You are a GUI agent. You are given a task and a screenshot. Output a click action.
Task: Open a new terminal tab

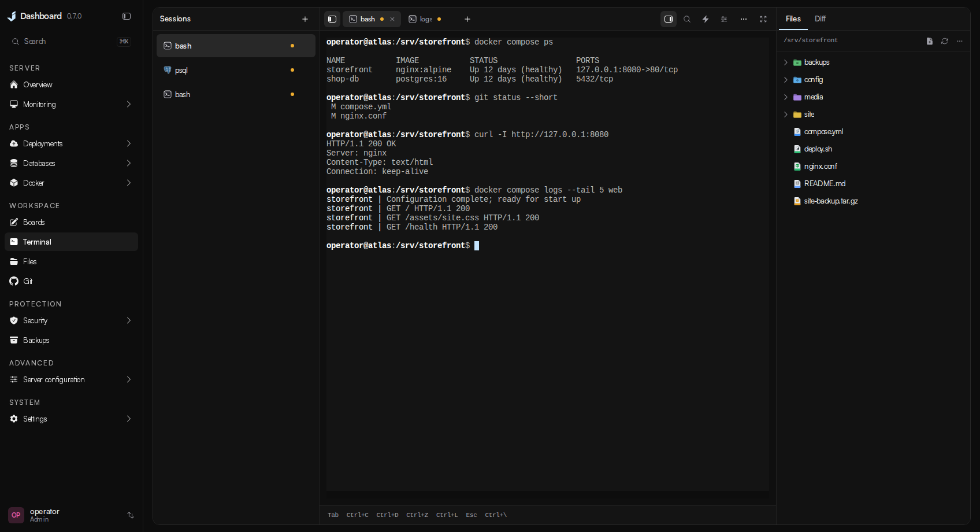tap(467, 19)
